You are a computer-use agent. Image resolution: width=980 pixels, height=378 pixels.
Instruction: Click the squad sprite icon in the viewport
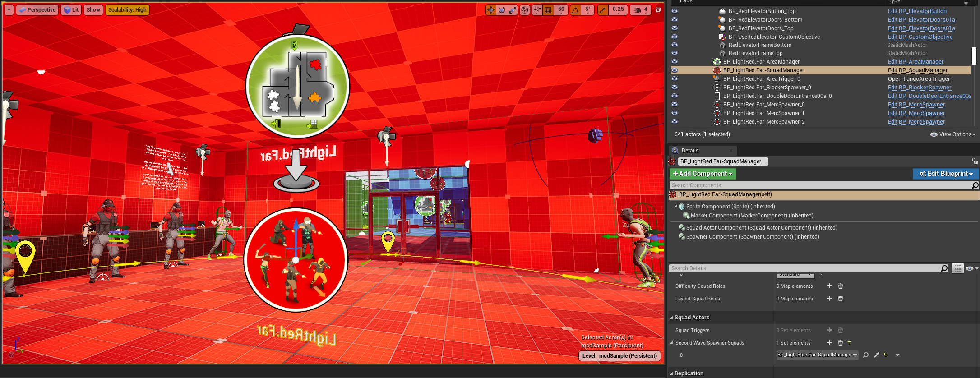coord(296,260)
